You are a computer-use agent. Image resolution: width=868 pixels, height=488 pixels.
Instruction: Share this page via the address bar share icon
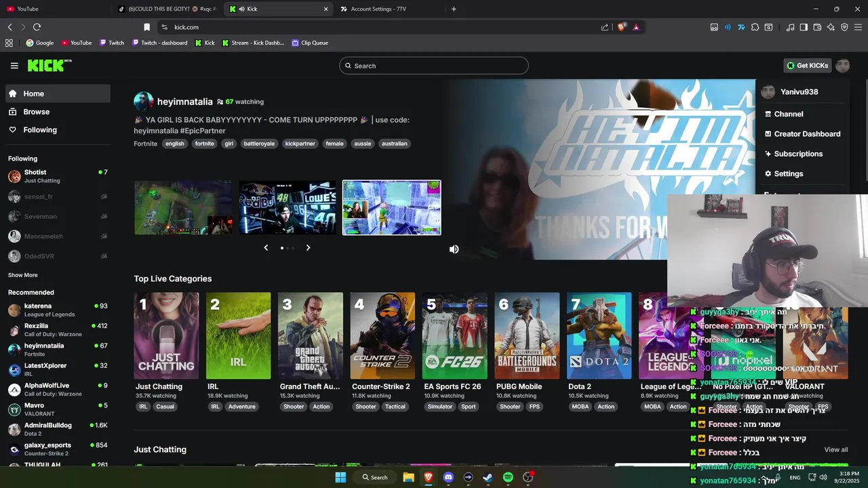coord(605,27)
